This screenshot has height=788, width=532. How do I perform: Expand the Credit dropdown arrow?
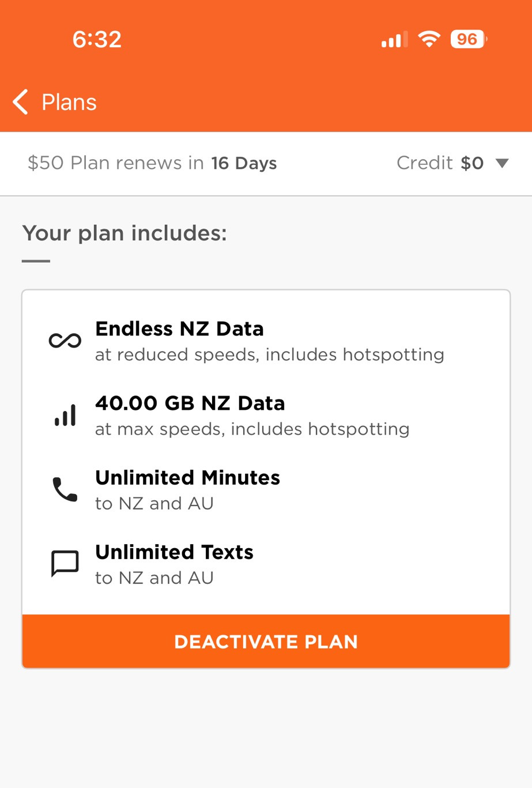point(502,163)
